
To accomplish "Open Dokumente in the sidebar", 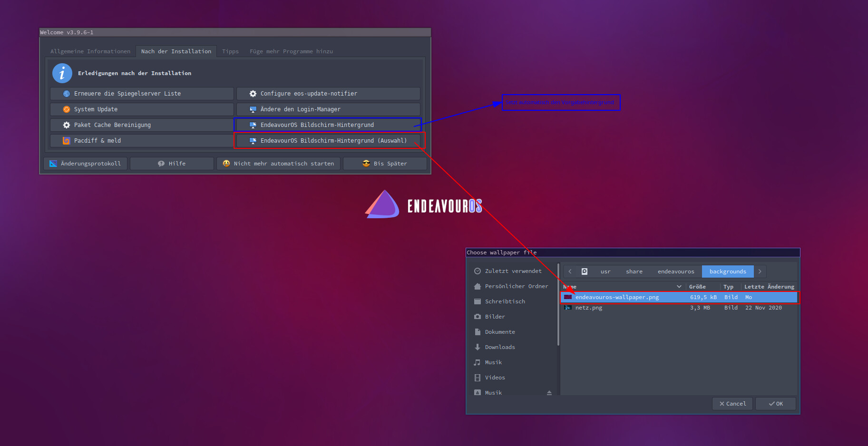I will (x=512, y=332).
